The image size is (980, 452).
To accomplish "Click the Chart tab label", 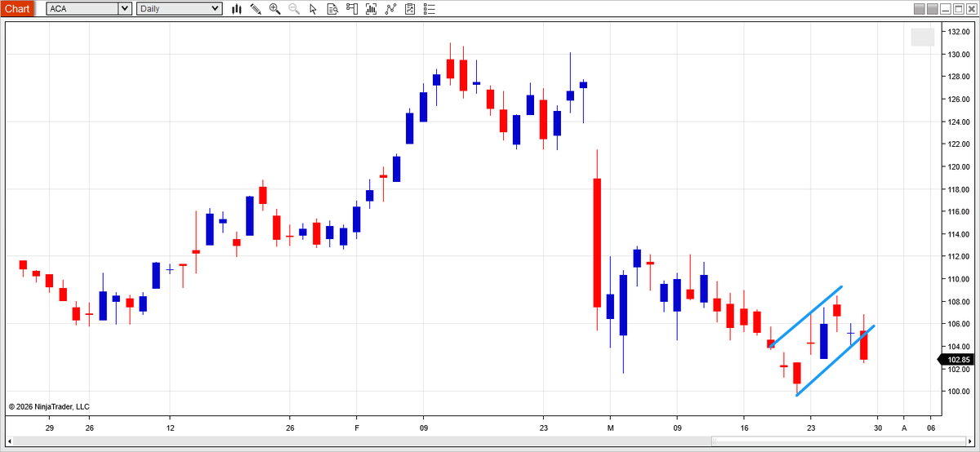I will (18, 9).
